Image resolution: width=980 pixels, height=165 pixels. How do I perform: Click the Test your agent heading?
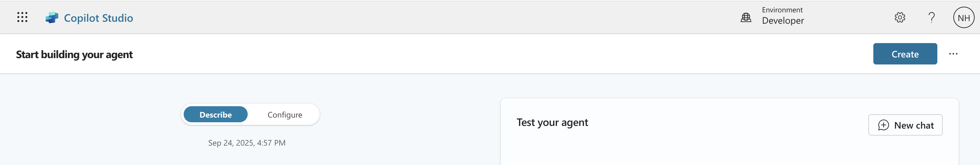pyautogui.click(x=552, y=122)
